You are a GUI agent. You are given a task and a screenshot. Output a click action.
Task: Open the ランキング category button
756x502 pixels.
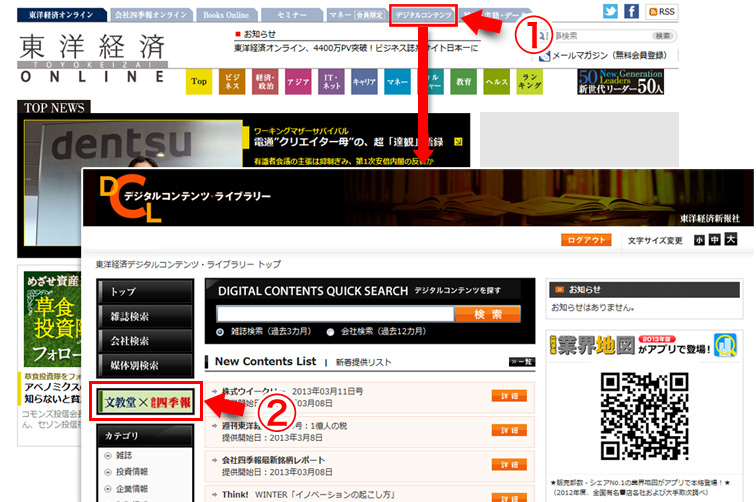tap(529, 81)
